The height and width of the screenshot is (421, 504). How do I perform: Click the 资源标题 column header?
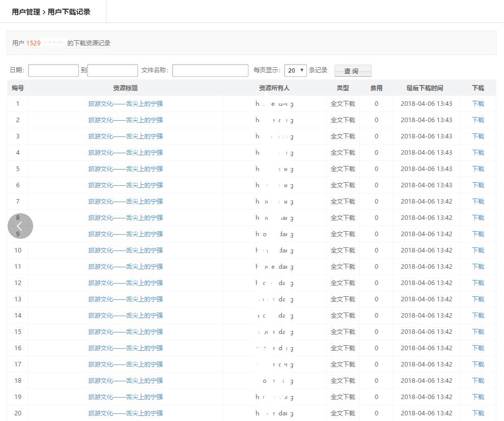click(125, 88)
